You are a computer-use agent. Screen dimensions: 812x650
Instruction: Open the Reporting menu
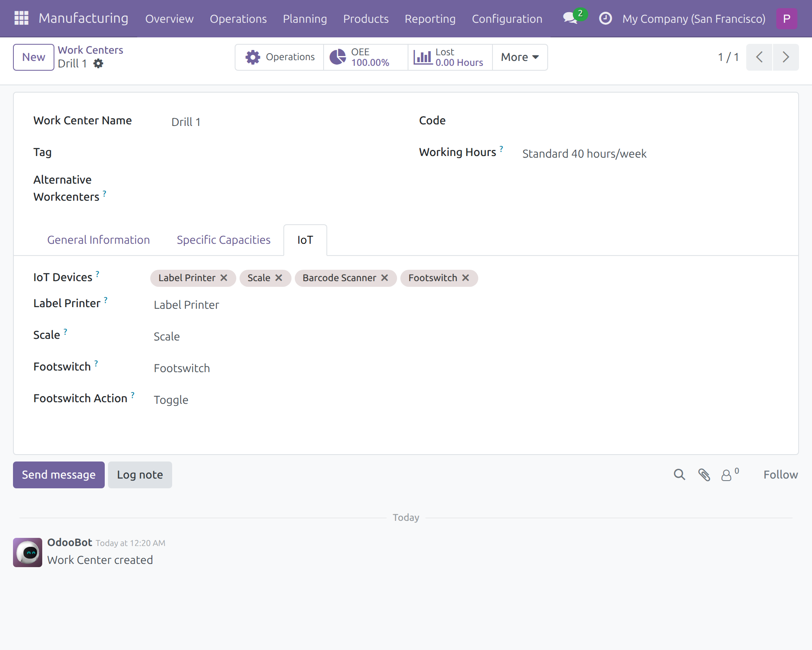(x=430, y=19)
